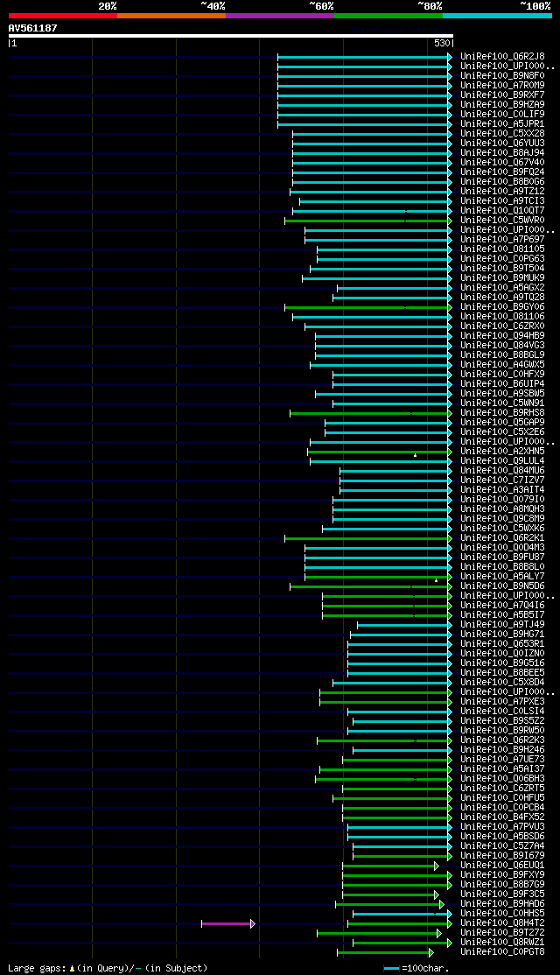Select the UniRef100_B9FQ24 label

(502, 172)
